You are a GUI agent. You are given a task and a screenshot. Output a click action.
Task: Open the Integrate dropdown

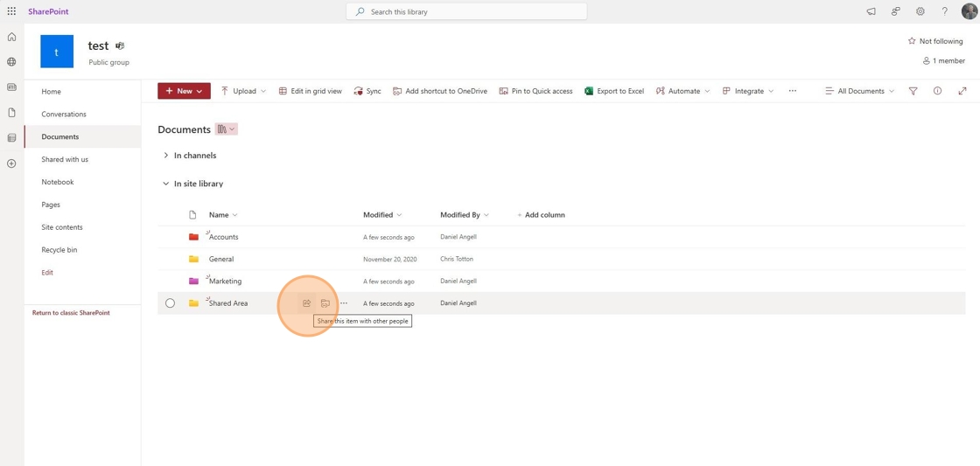point(747,91)
